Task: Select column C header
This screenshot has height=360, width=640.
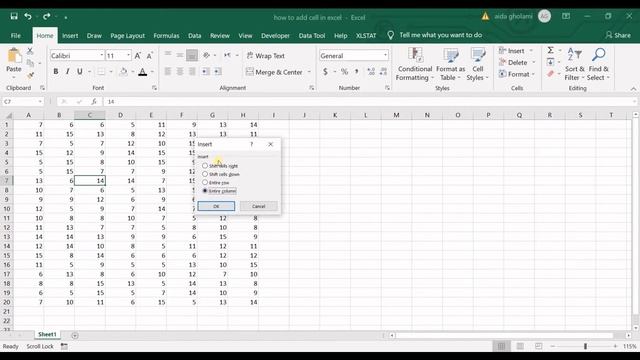Action: pyautogui.click(x=90, y=115)
